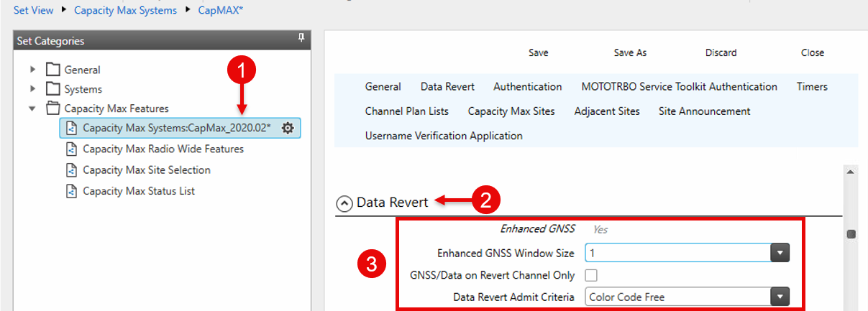Click the Save As button
This screenshot has height=311, width=868.
pos(630,52)
